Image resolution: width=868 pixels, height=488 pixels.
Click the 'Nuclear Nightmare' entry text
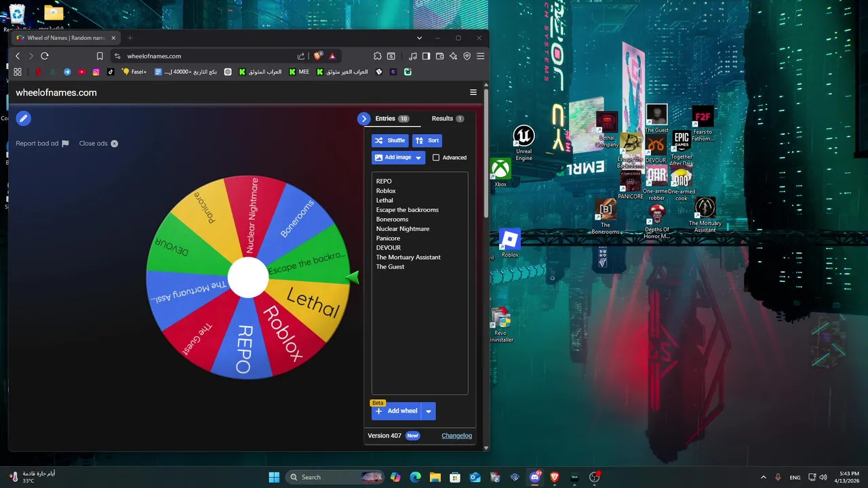(403, 228)
